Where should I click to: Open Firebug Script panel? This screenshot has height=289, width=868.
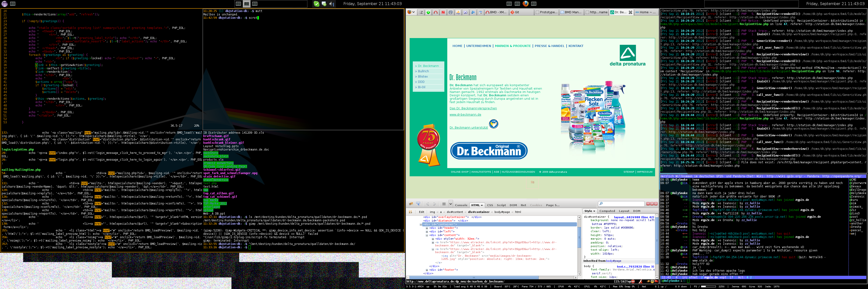[x=502, y=205]
